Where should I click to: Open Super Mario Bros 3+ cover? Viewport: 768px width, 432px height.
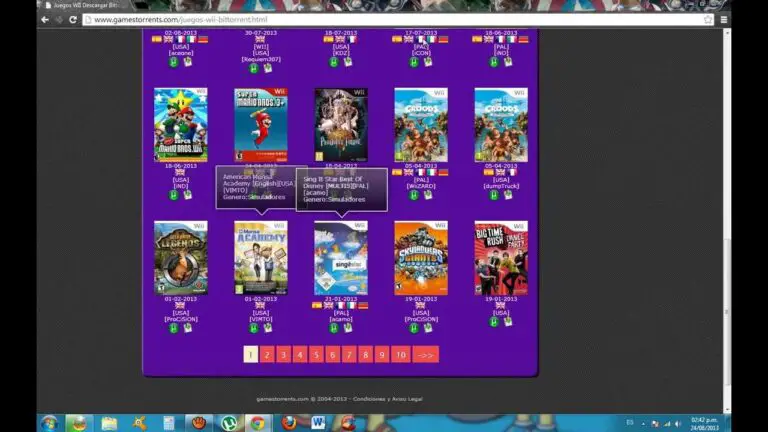point(261,125)
